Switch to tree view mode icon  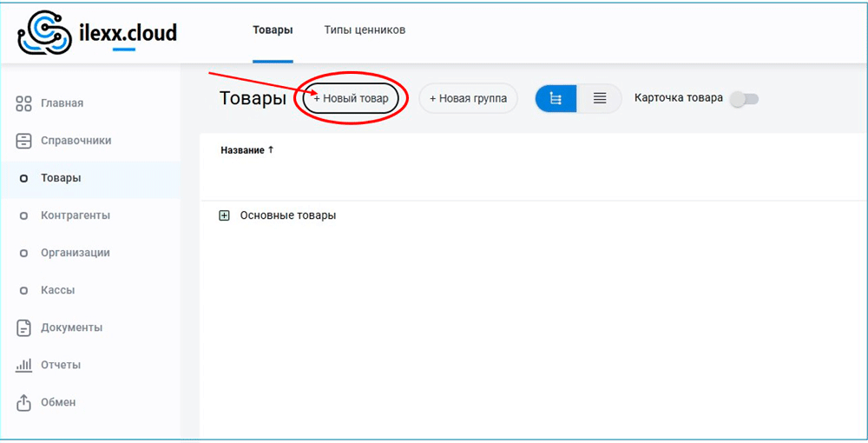click(556, 99)
